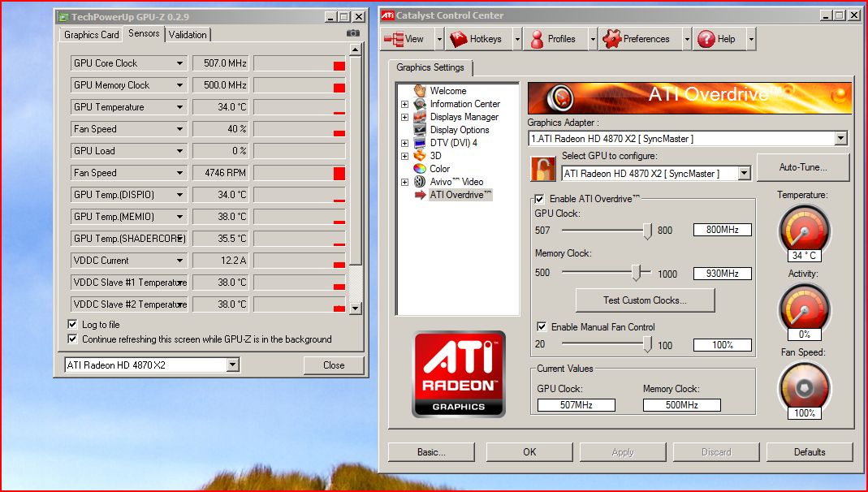Select the 3D tree icon
This screenshot has width=868, height=492.
point(420,156)
